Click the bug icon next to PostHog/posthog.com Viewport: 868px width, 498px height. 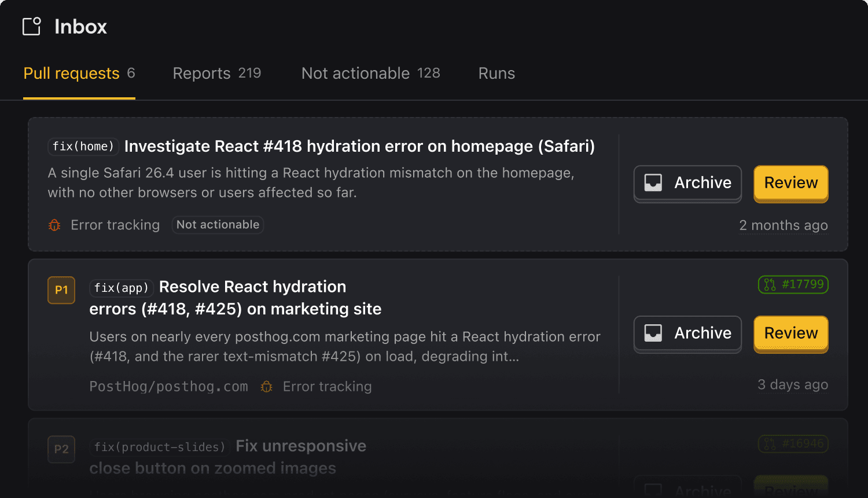tap(266, 387)
